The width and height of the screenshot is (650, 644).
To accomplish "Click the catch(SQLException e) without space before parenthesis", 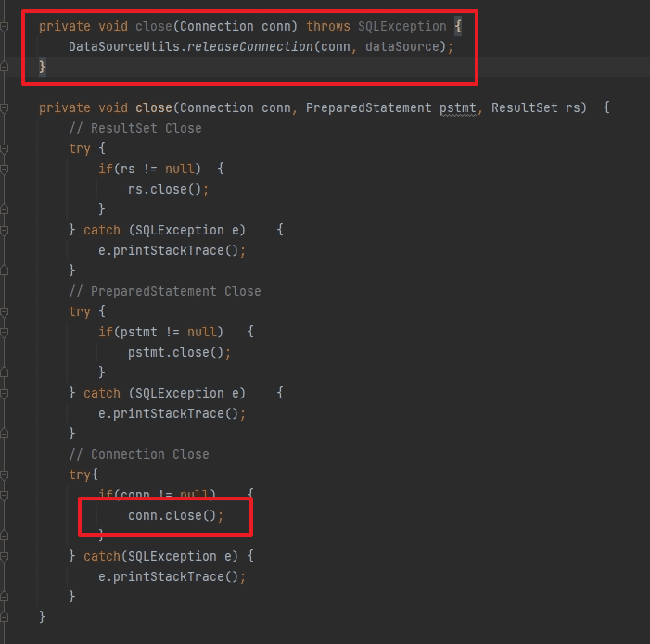I will coord(160,557).
